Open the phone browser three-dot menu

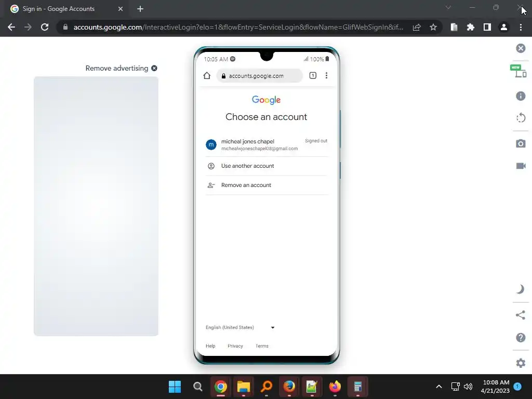tap(326, 76)
